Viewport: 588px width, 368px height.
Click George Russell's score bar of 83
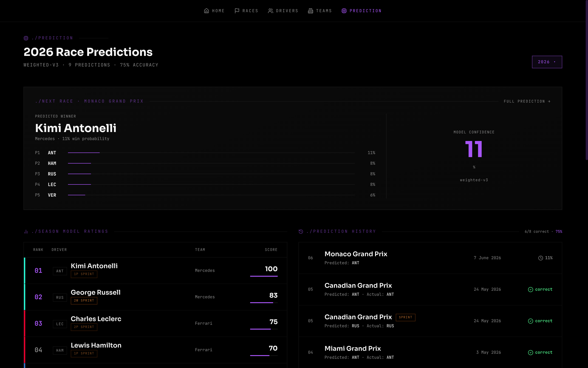(x=264, y=302)
